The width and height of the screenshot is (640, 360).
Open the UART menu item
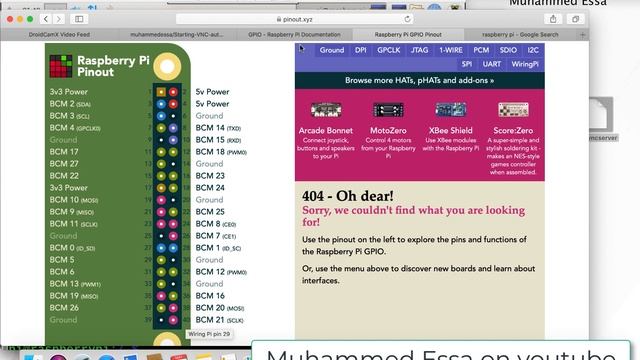point(491,64)
